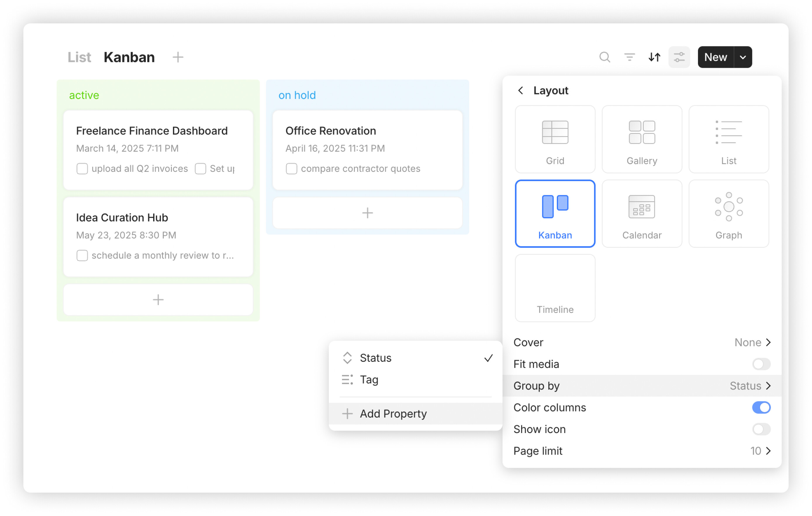Open the Cover None option

point(752,342)
